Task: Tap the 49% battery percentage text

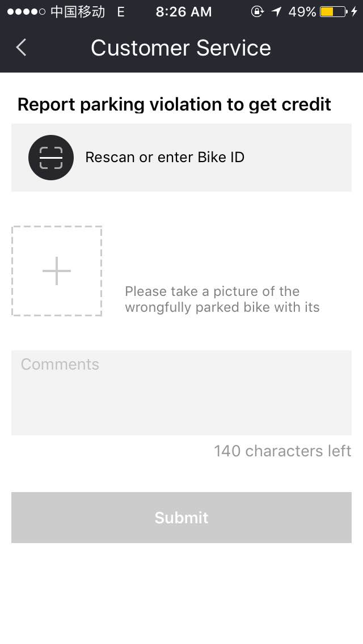Action: (x=302, y=12)
